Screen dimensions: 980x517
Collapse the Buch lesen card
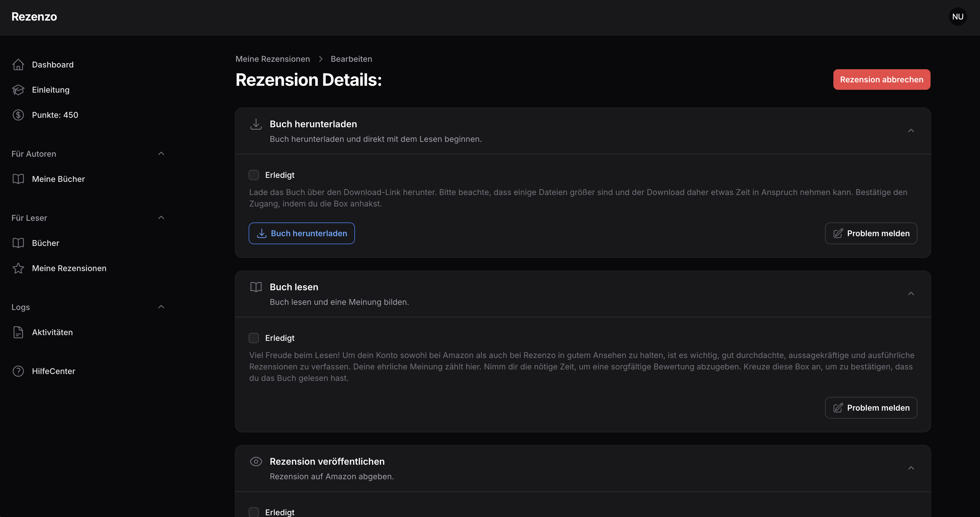pyautogui.click(x=911, y=294)
